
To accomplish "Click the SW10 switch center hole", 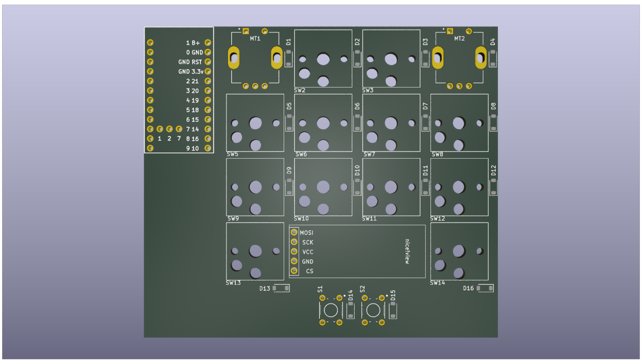I will (323, 187).
